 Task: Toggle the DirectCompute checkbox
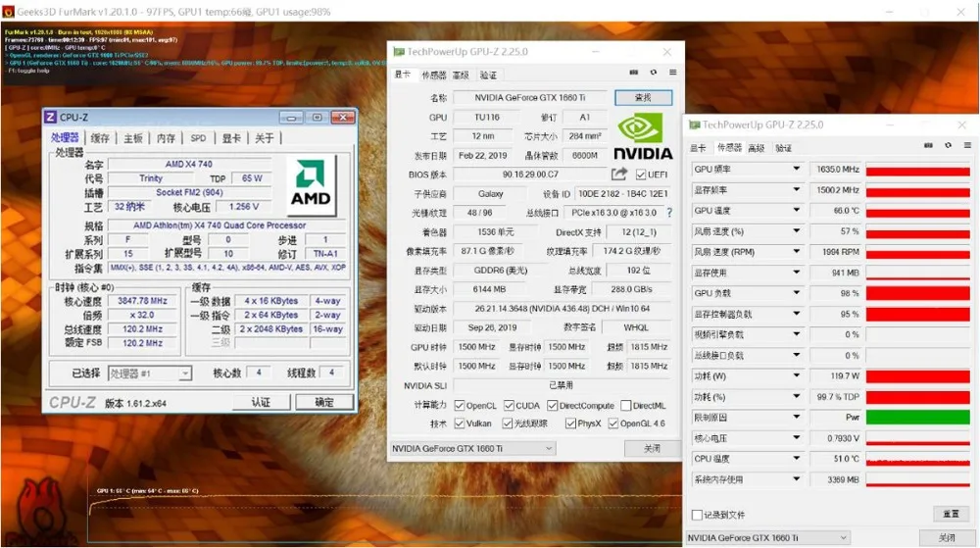coord(553,406)
